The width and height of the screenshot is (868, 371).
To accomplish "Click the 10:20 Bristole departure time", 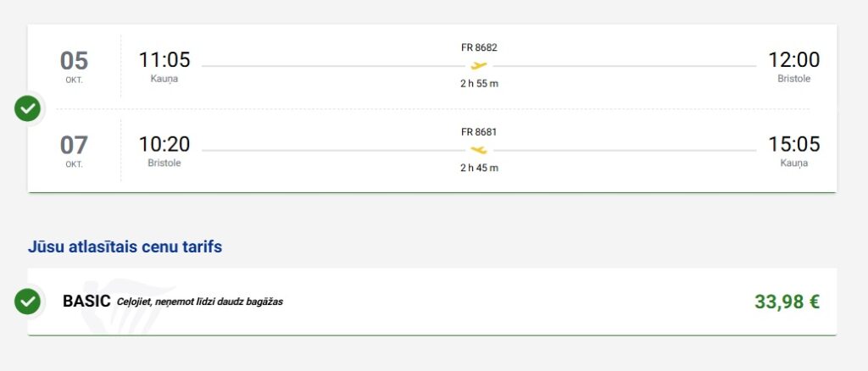I will [x=164, y=144].
